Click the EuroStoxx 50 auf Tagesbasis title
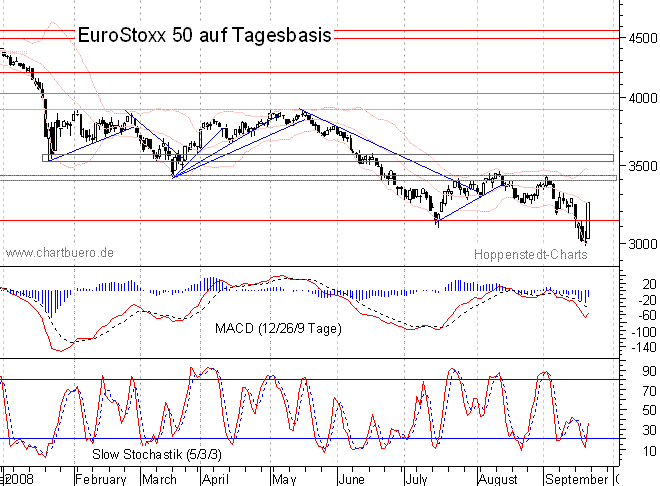660x486 pixels. [203, 36]
